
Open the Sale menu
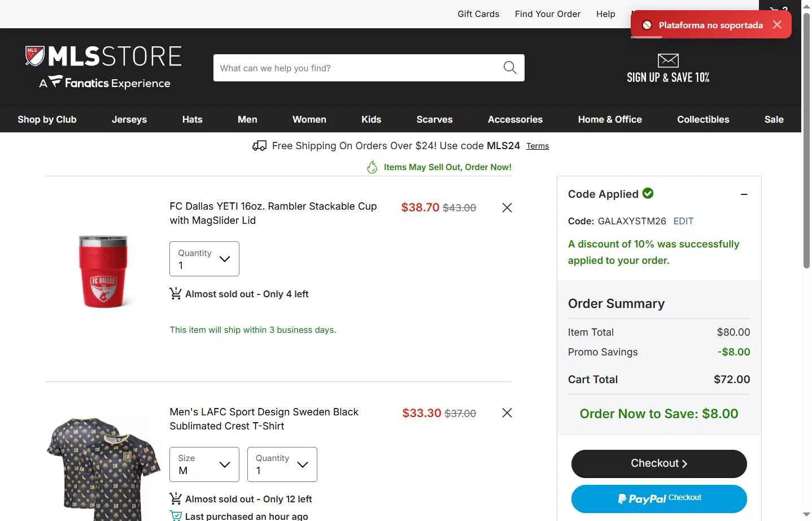pyautogui.click(x=774, y=119)
